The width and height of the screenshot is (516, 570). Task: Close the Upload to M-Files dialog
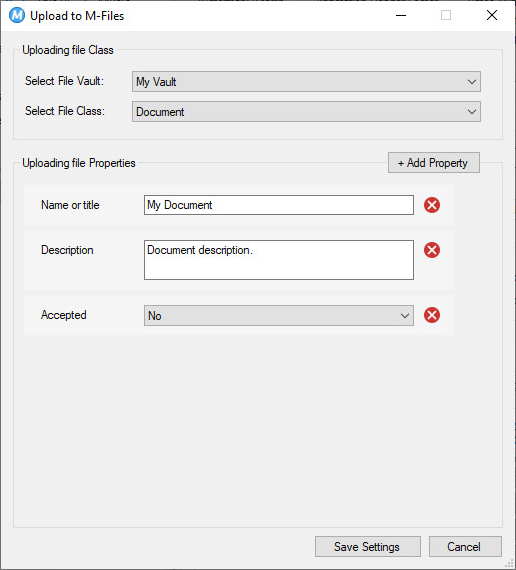tap(492, 15)
